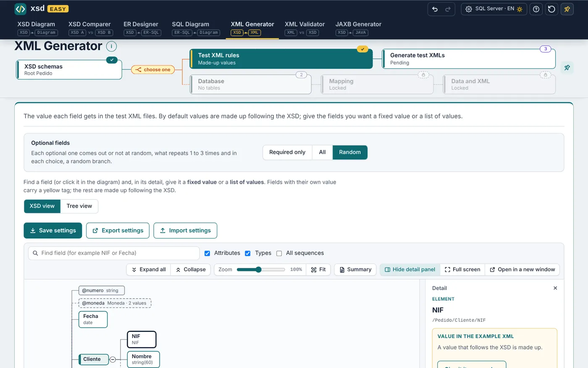
Task: Uncheck the Attributes checkbox
Action: pos(207,253)
